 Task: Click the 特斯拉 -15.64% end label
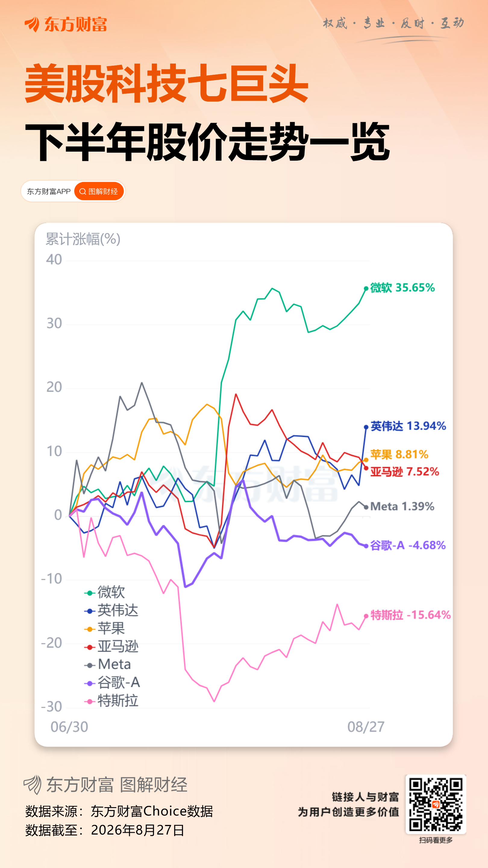click(411, 615)
